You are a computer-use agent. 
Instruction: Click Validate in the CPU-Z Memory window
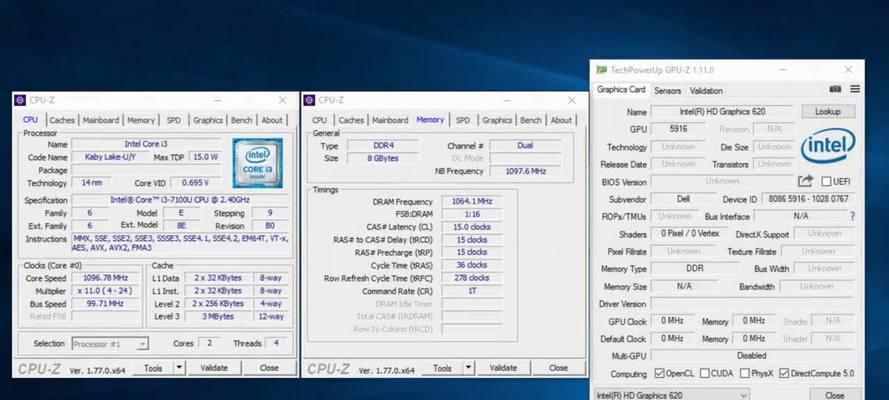(503, 368)
